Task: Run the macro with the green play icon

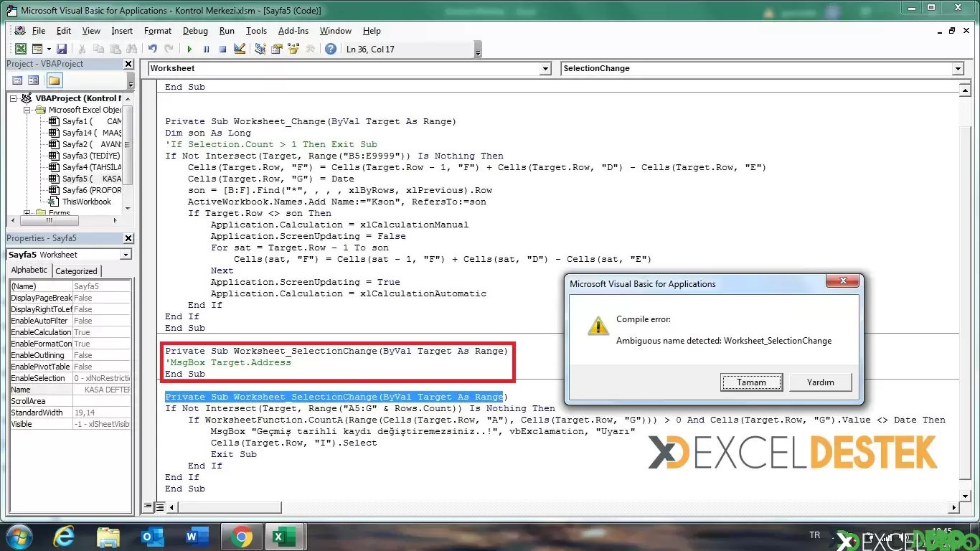Action: pyautogui.click(x=189, y=49)
